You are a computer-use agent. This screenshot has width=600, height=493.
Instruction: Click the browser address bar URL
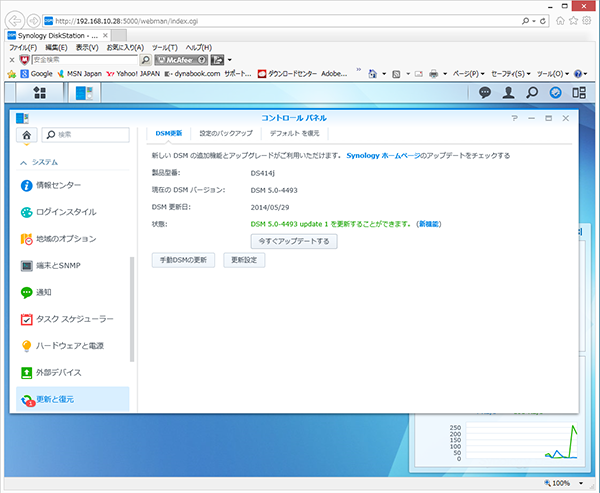tap(126, 21)
